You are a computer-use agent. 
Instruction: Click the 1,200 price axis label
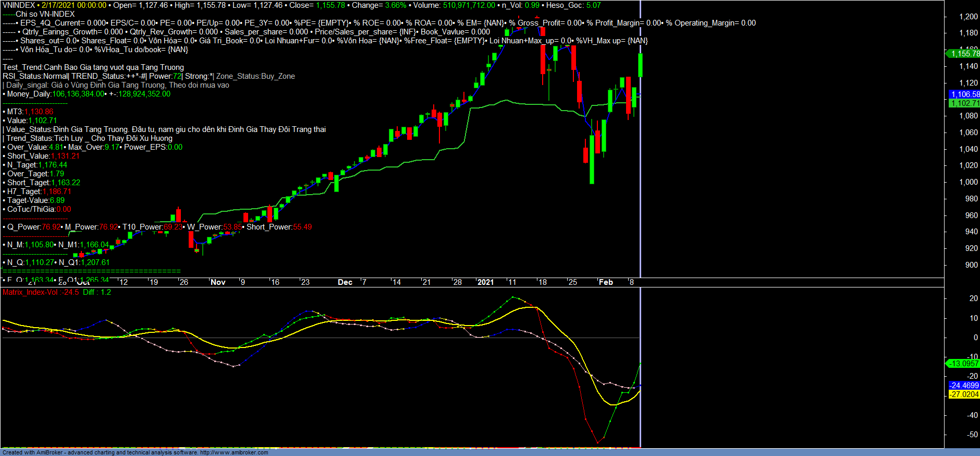(x=968, y=17)
